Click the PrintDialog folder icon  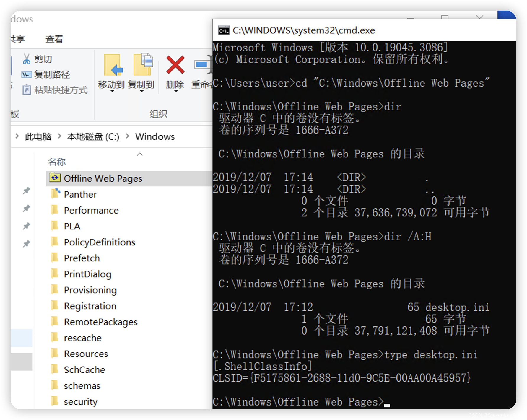(55, 274)
